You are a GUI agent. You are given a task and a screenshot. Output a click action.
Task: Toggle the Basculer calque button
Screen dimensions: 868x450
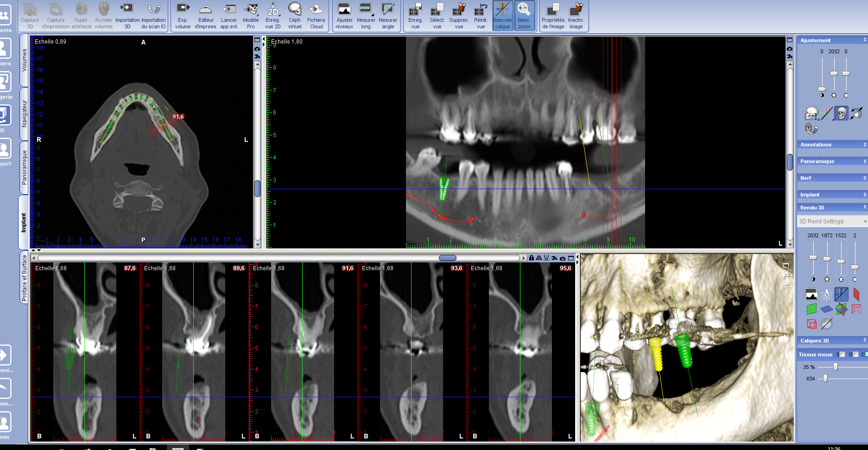click(x=502, y=16)
